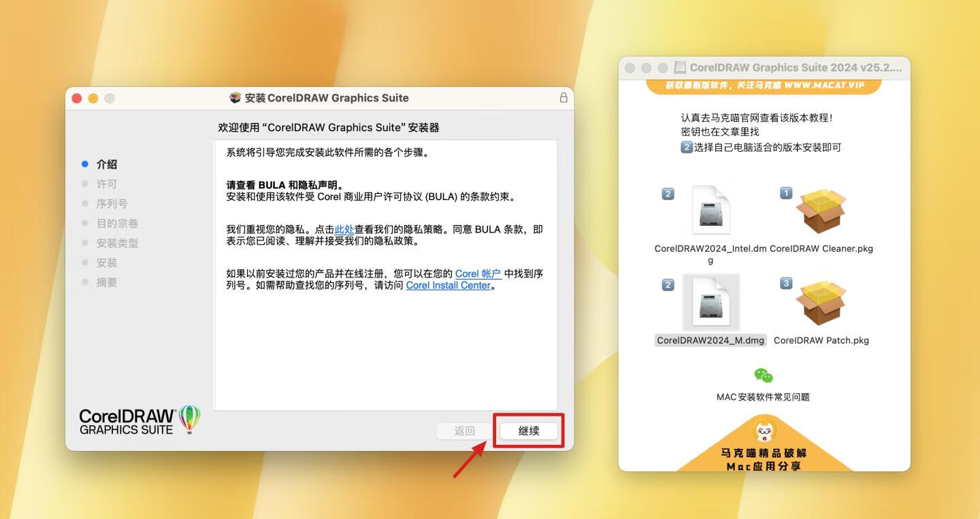Select CorelDRAW Cleaner.pkg package icon
The width and height of the screenshot is (980, 519).
821,212
